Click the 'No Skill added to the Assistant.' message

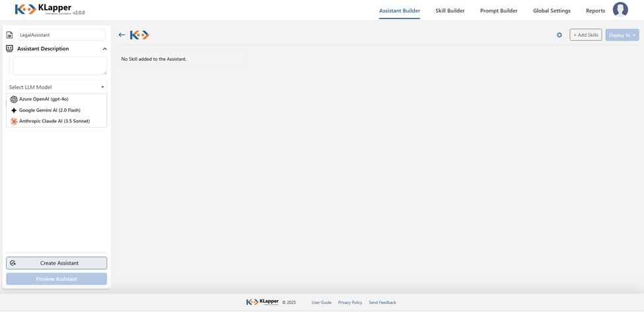[x=154, y=59]
